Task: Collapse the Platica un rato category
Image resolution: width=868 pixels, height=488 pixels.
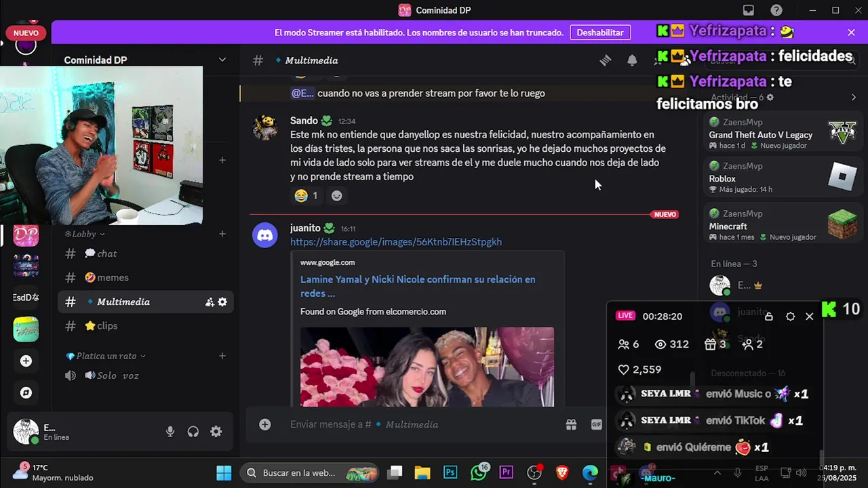Action: pyautogui.click(x=105, y=356)
